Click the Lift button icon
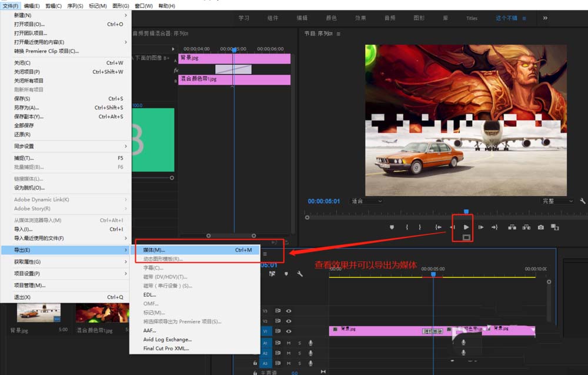The height and width of the screenshot is (375, 588). (512, 227)
